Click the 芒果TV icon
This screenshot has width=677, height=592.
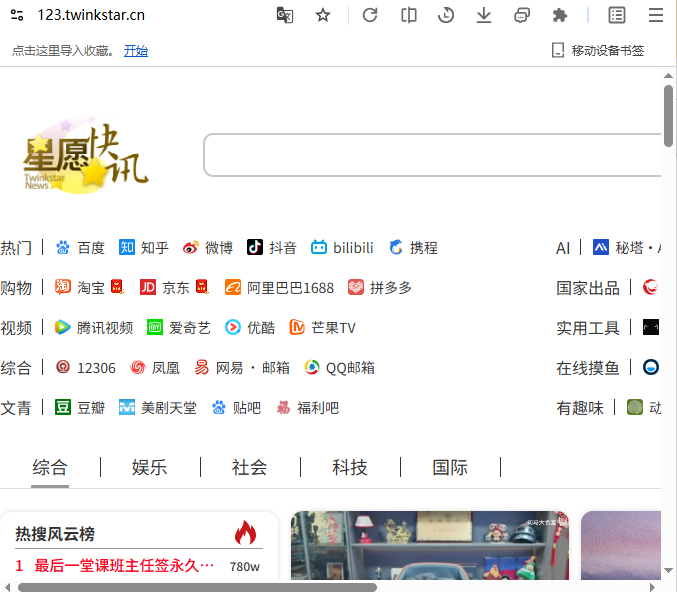point(297,327)
